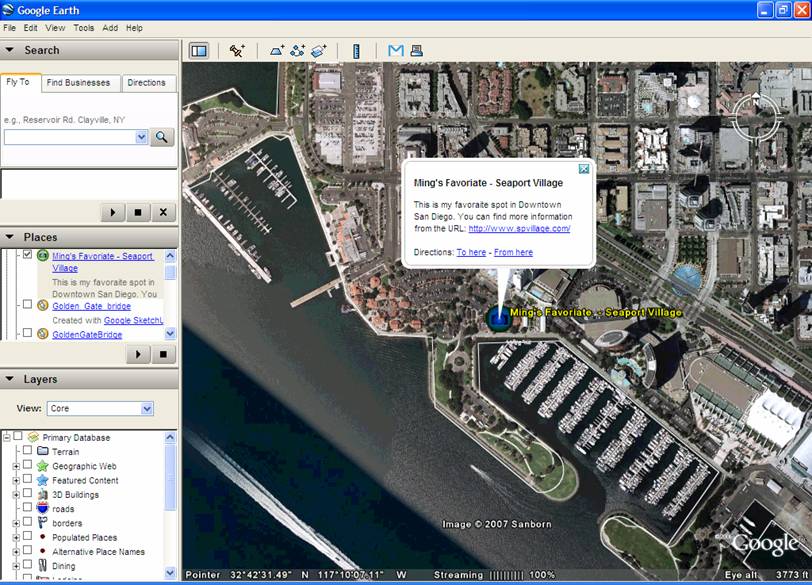Enable the Featured Content layer checkbox
The width and height of the screenshot is (812, 585).
click(x=27, y=479)
